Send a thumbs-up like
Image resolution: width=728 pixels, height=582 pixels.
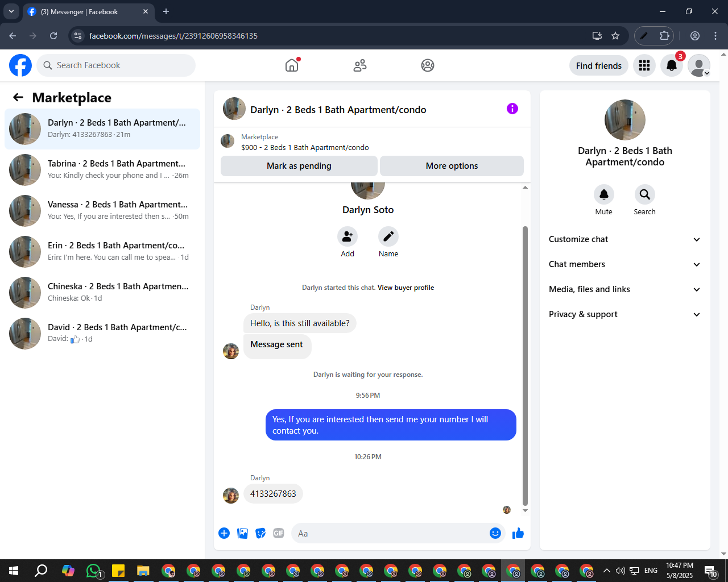[518, 533]
